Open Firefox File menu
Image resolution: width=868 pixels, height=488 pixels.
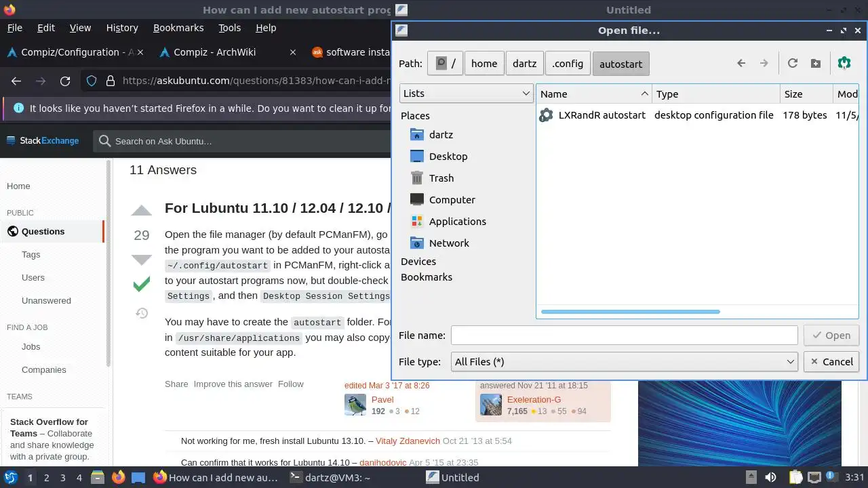tap(15, 28)
